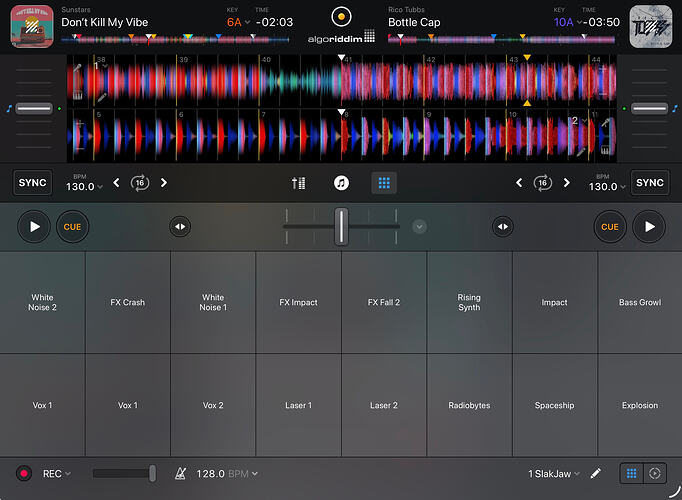Edit the sample pack with the pencil icon
682x500 pixels.
[595, 473]
